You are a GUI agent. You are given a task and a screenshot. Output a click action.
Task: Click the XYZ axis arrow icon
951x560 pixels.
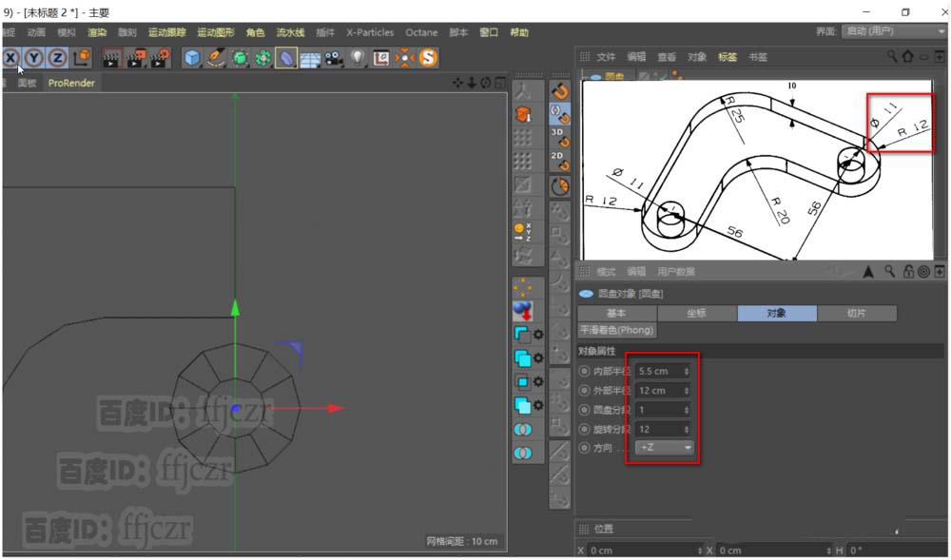(522, 232)
